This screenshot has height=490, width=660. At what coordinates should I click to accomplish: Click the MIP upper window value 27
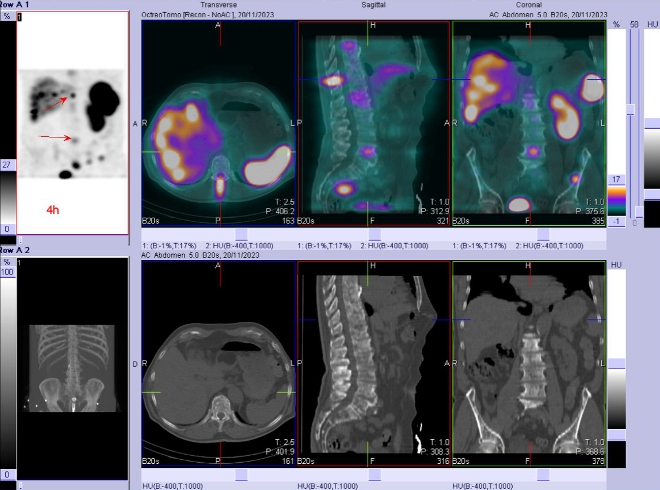coord(6,164)
